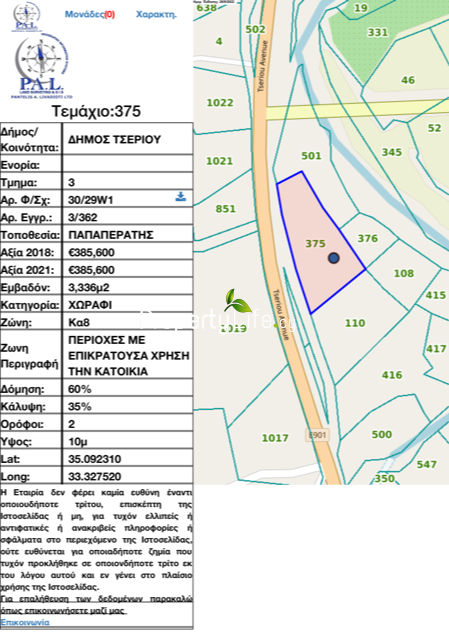Click parcel number 108

404,273
